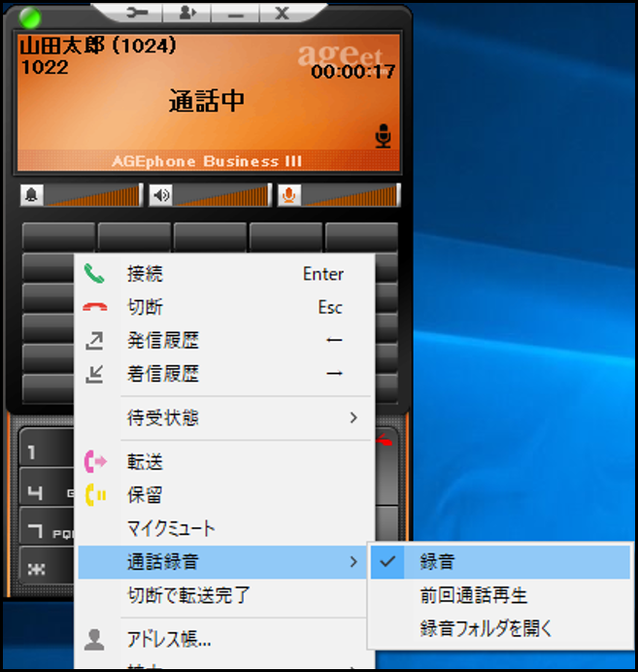Choose 転送 menu item

click(x=224, y=461)
